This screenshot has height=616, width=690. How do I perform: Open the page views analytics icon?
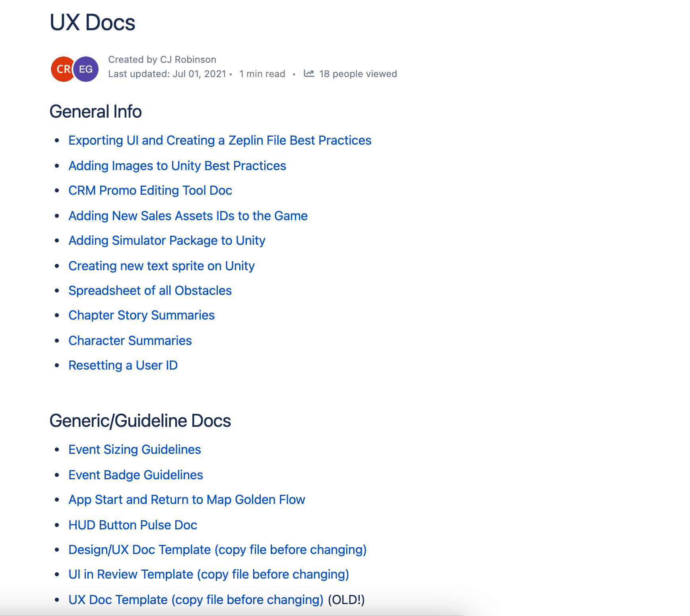pyautogui.click(x=309, y=74)
